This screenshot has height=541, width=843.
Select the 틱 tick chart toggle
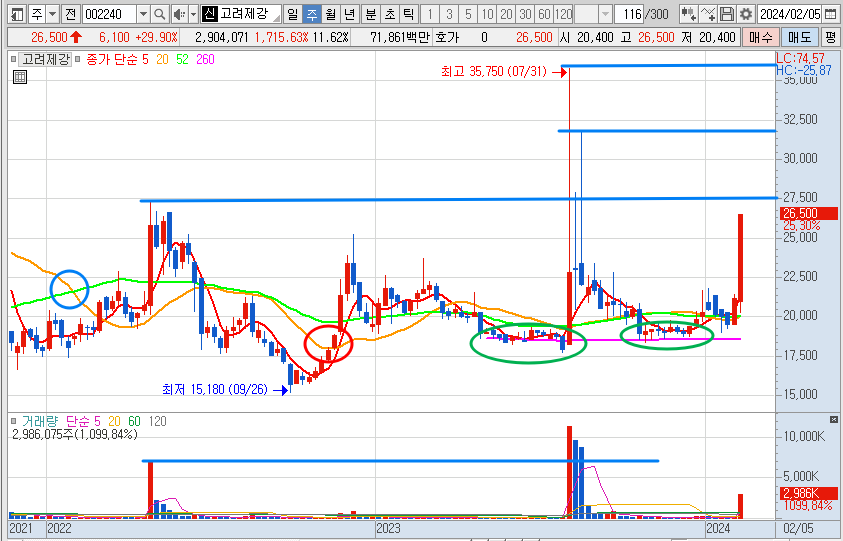409,14
